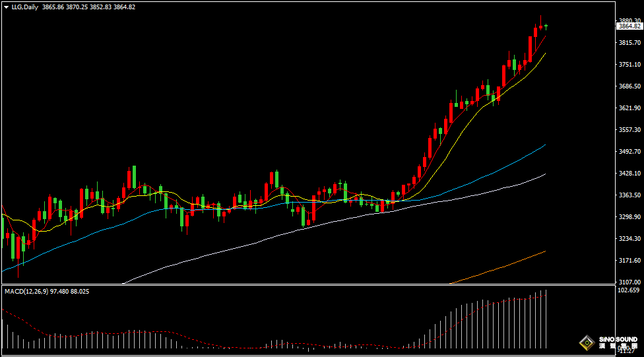Click the Sino Sound diamond logo
Image resolution: width=644 pixels, height=357 pixels.
(x=586, y=343)
